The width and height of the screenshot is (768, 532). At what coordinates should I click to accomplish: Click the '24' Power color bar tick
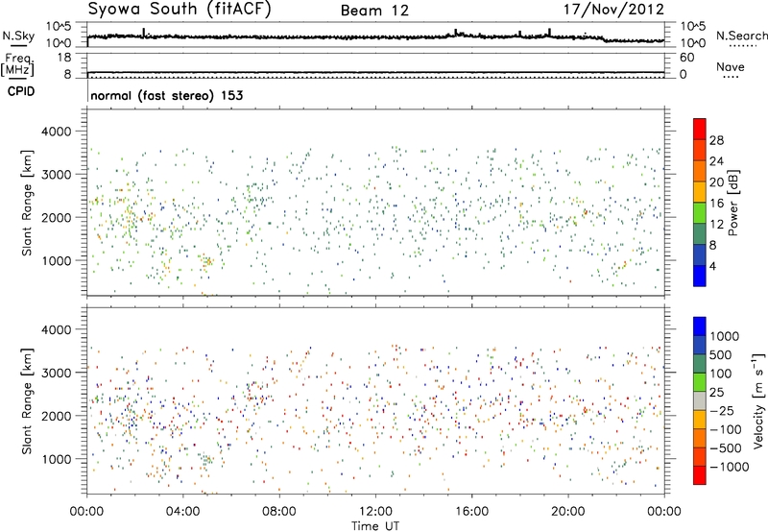[x=716, y=161]
